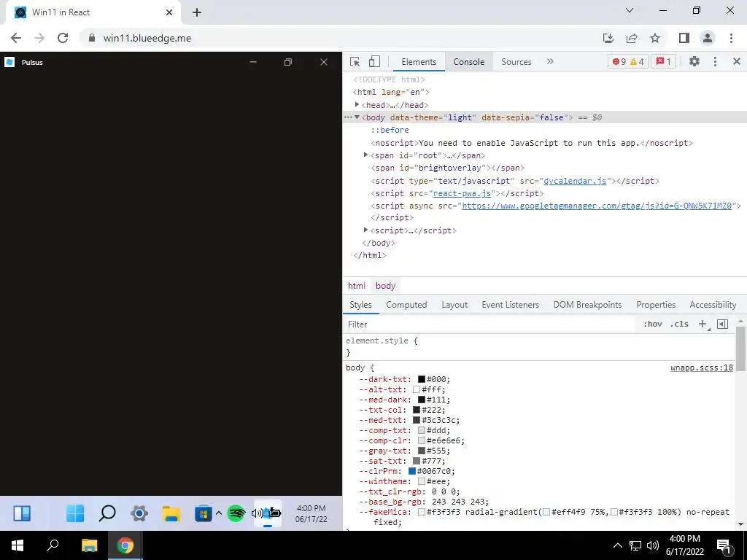Click the install app icon in address bar

point(608,38)
